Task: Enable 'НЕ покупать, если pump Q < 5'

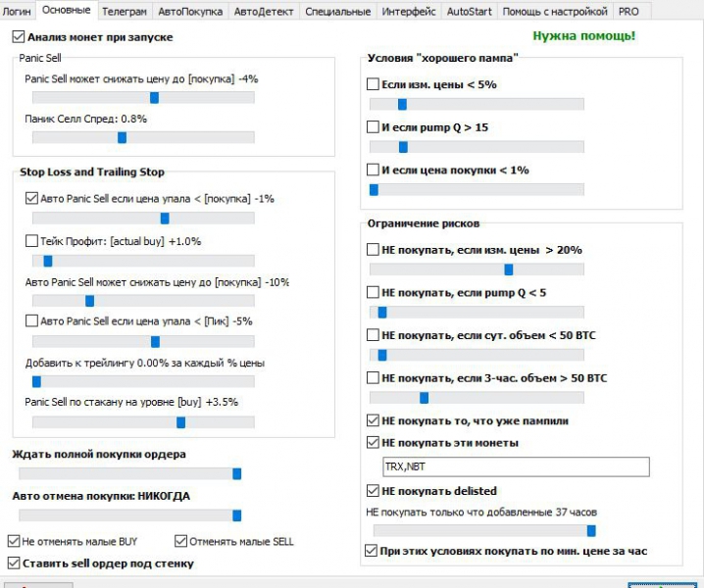Action: pyautogui.click(x=373, y=293)
